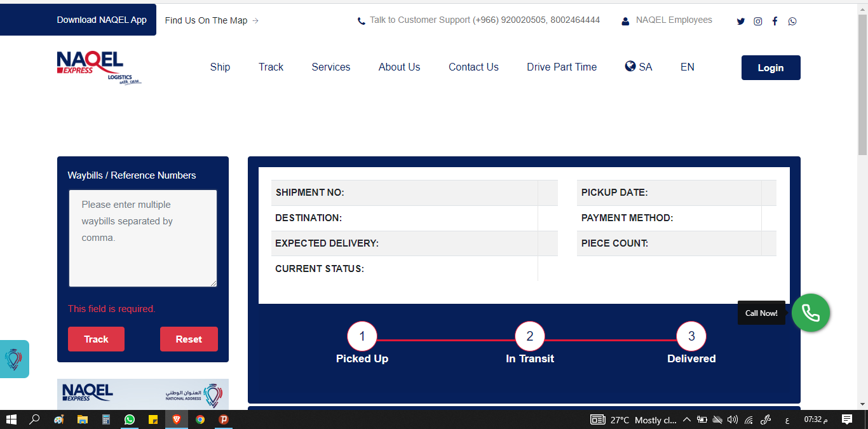
Task: Focus the waybills text area
Action: click(x=143, y=238)
